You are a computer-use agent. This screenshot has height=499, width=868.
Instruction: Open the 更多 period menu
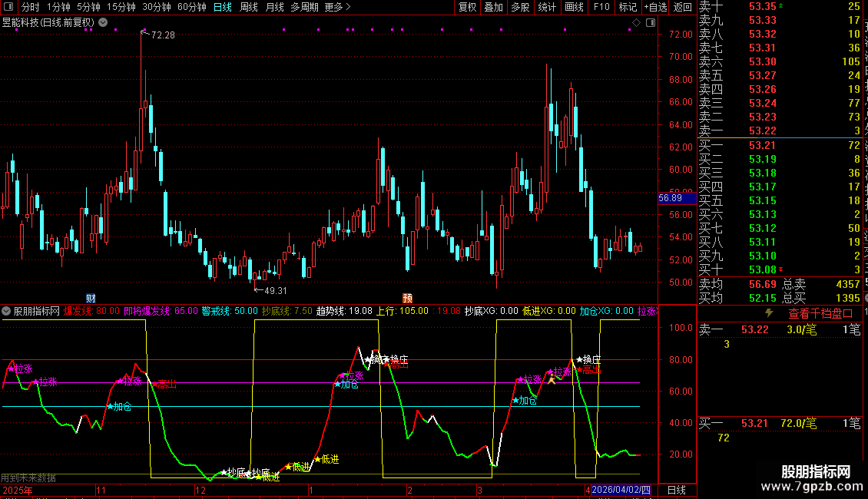click(x=338, y=8)
